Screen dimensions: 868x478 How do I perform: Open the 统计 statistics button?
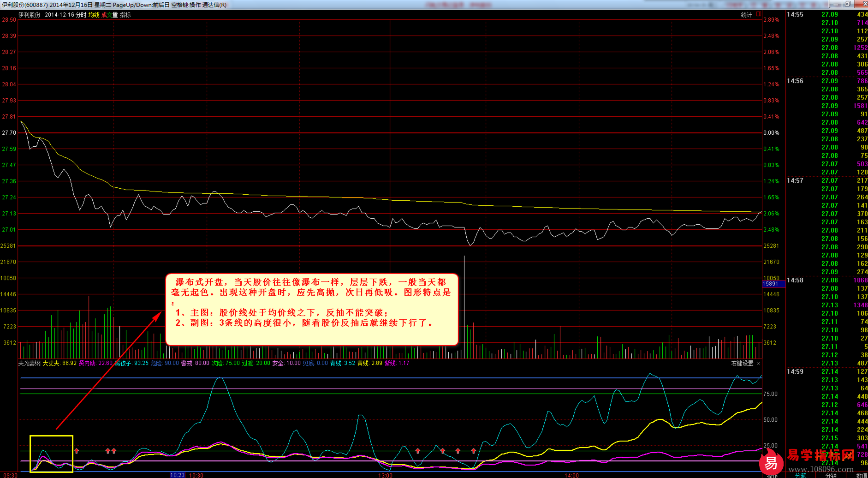tap(746, 15)
